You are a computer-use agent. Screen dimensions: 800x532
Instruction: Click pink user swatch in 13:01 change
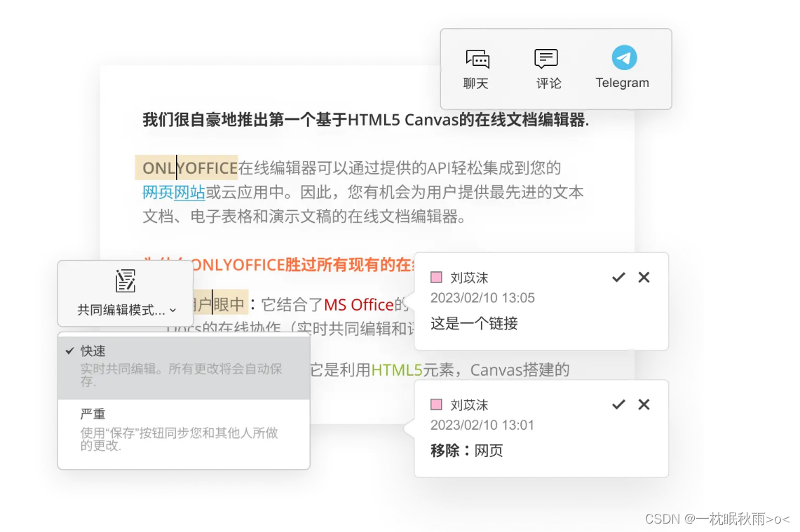point(436,404)
